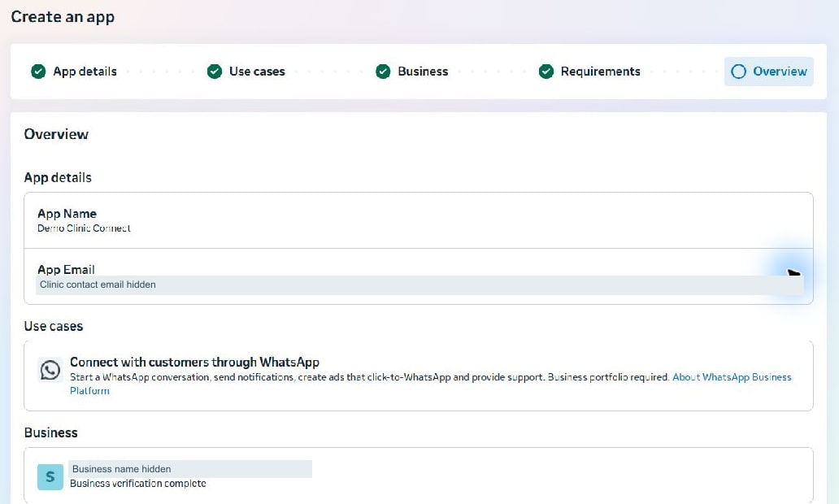Click the Business step checkmark icon

tap(383, 72)
